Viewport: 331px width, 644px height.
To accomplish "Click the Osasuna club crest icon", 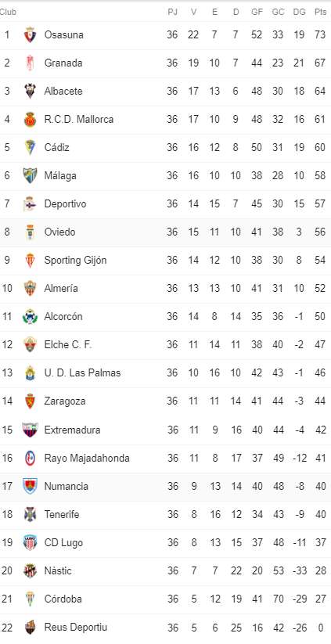I will (x=30, y=35).
